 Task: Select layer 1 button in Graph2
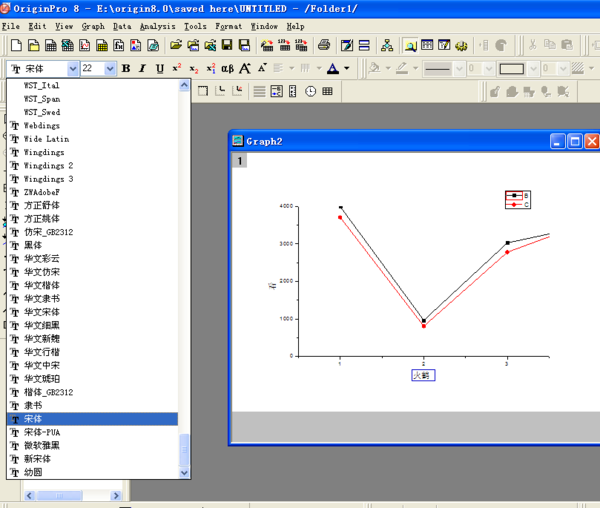point(240,161)
